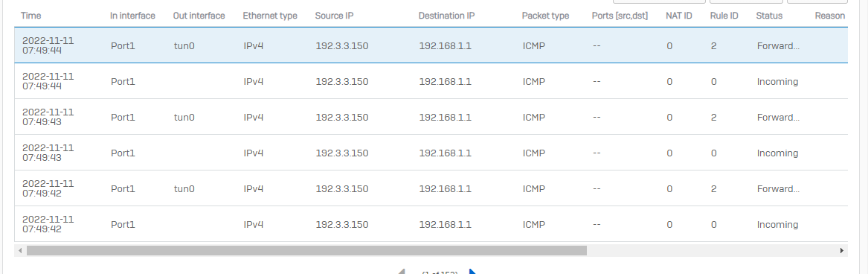
Task: Select the 07:49:42 Forwarded row
Action: pos(431,188)
